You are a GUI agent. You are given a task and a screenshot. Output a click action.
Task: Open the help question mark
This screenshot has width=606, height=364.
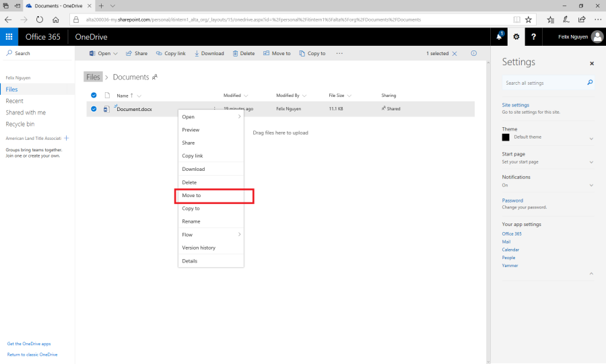(533, 37)
